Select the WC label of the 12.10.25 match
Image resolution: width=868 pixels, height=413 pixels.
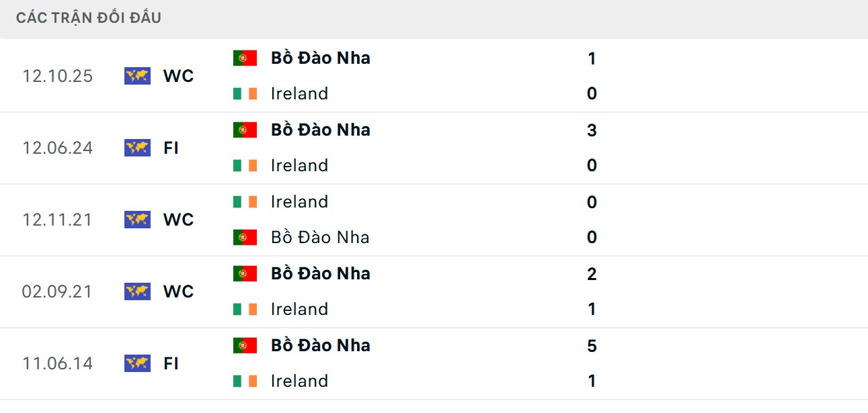click(178, 76)
